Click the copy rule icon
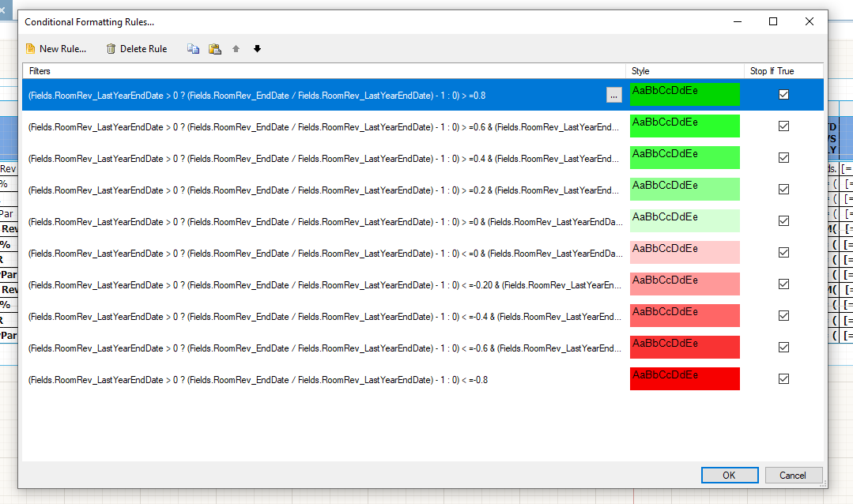This screenshot has height=504, width=853. (x=193, y=49)
